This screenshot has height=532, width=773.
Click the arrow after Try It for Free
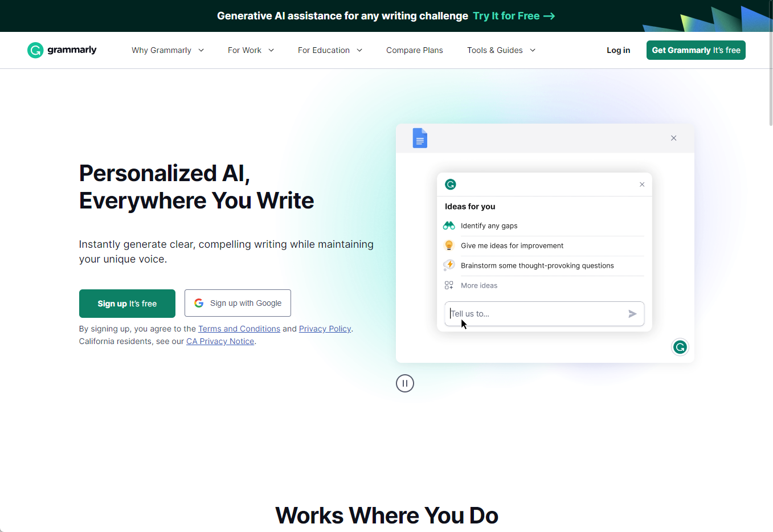[549, 16]
